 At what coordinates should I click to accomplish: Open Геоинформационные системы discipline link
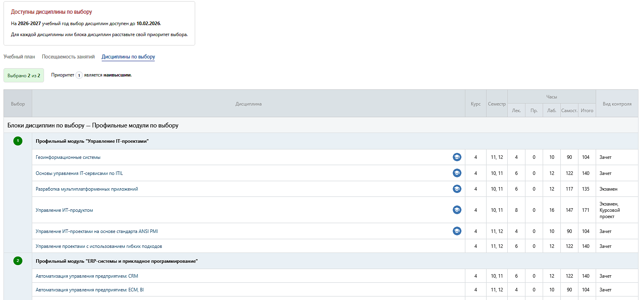(x=68, y=157)
